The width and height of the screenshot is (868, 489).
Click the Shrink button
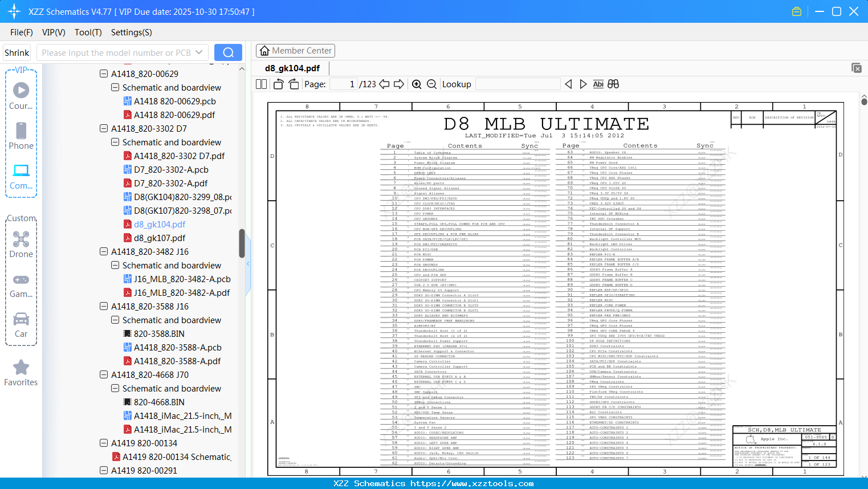pyautogui.click(x=17, y=52)
